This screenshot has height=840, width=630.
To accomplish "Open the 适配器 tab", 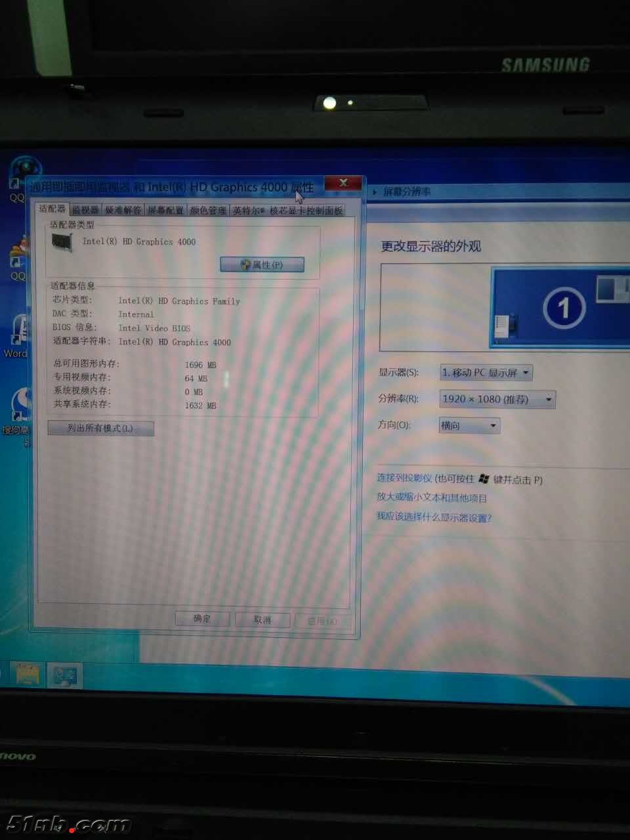I will [x=52, y=209].
